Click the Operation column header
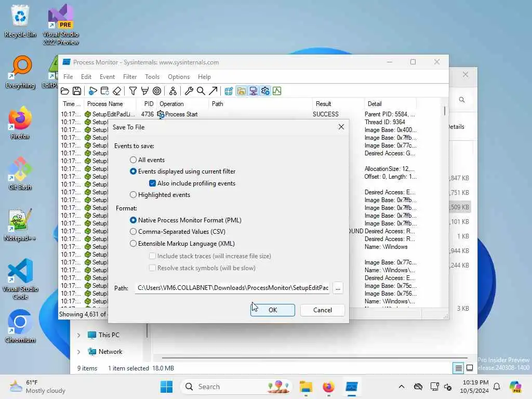Image resolution: width=532 pixels, height=399 pixels. 183,104
